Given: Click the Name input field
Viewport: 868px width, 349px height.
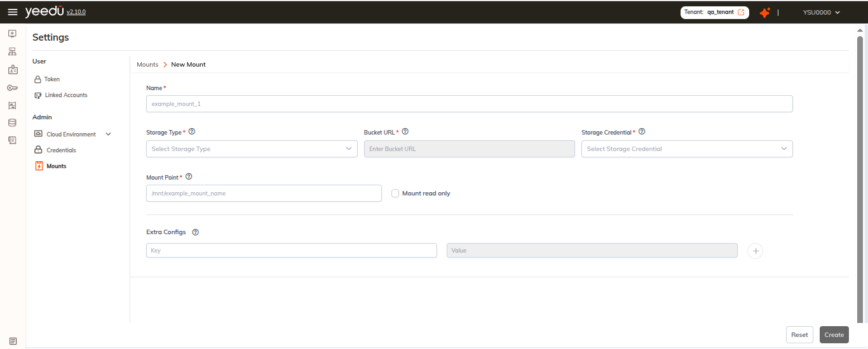Looking at the screenshot, I should tap(470, 103).
